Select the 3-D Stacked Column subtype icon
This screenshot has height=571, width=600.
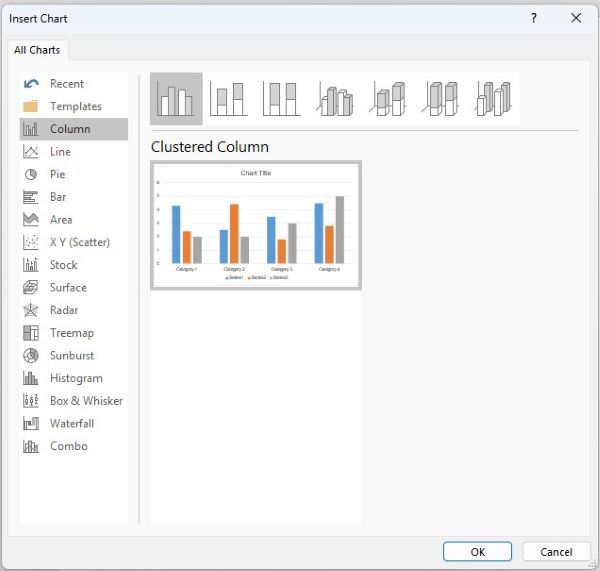[388, 98]
